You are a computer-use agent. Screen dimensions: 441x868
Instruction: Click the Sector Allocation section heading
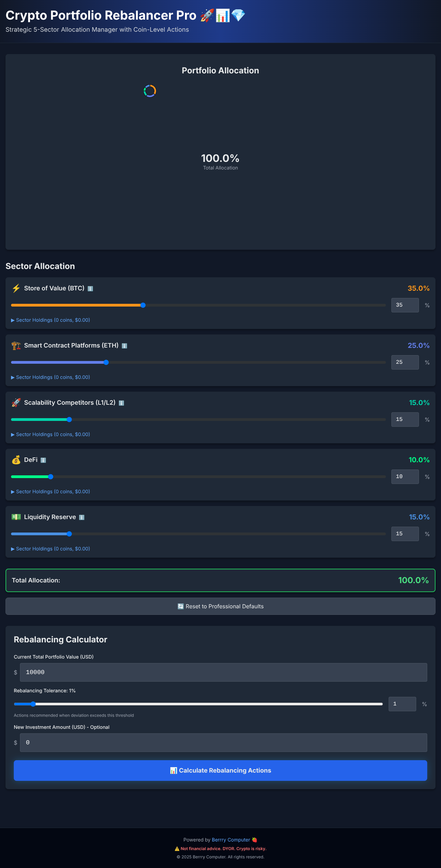40,266
